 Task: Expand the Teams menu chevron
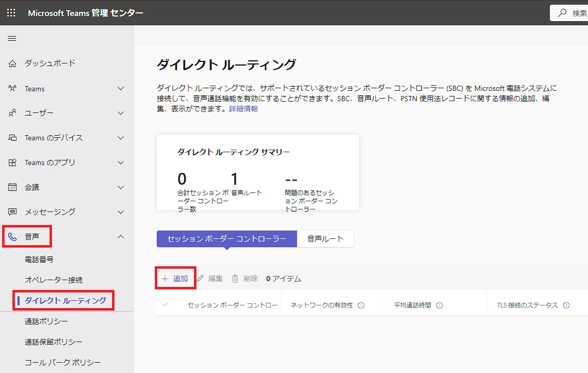tap(121, 89)
